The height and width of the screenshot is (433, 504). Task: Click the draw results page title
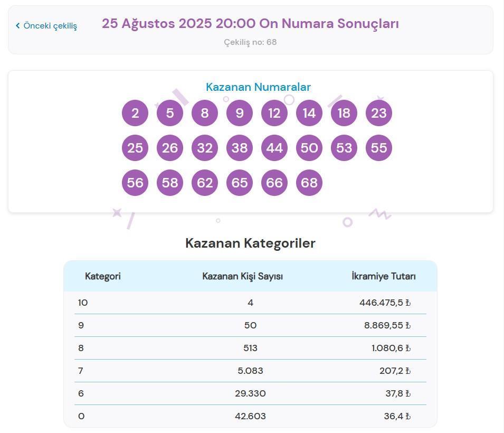(250, 24)
